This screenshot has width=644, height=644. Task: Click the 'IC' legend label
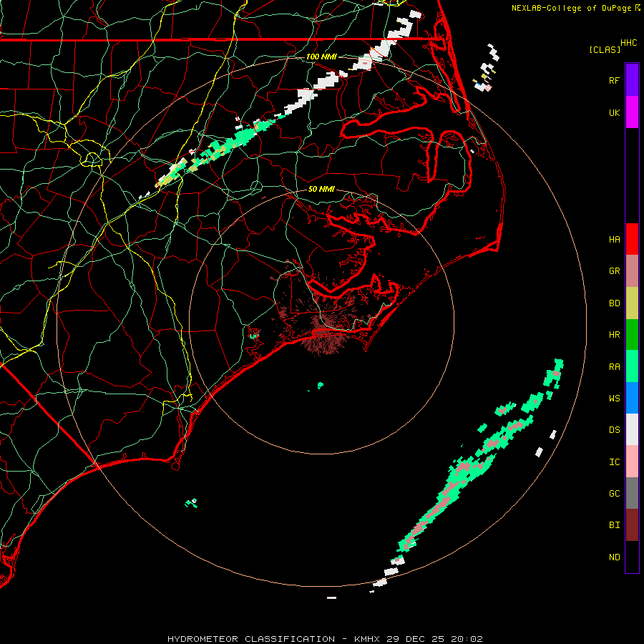[x=614, y=462]
